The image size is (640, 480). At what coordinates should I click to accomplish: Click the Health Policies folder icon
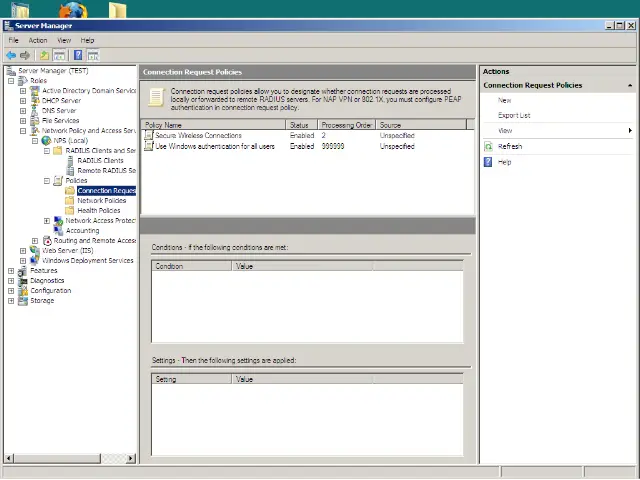[x=70, y=211]
